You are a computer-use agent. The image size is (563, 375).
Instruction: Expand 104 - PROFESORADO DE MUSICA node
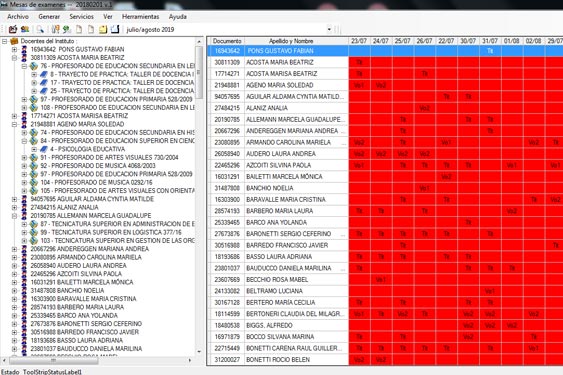(24, 182)
